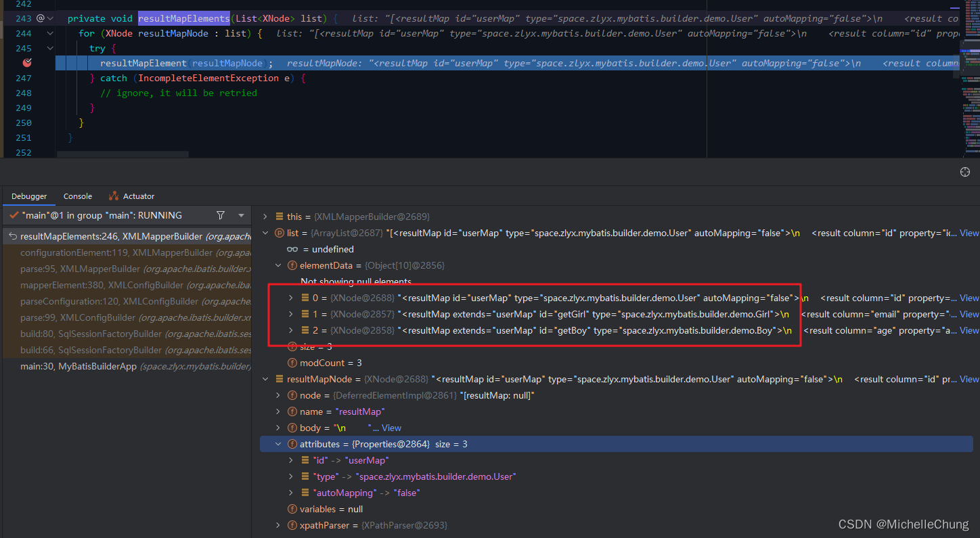The width and height of the screenshot is (980, 538).
Task: Expand the body field
Action: [278, 428]
